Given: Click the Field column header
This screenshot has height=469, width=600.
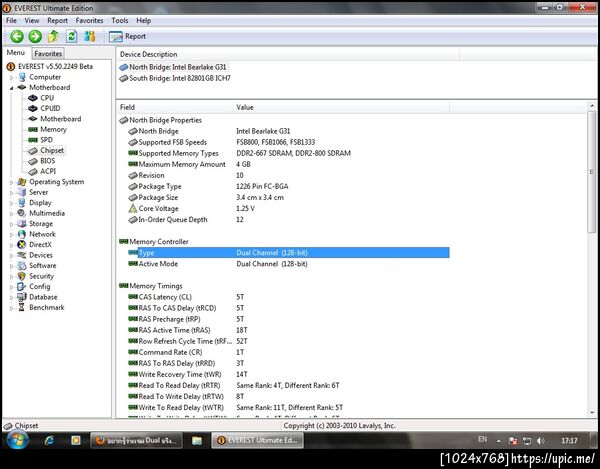Looking at the screenshot, I should 174,107.
